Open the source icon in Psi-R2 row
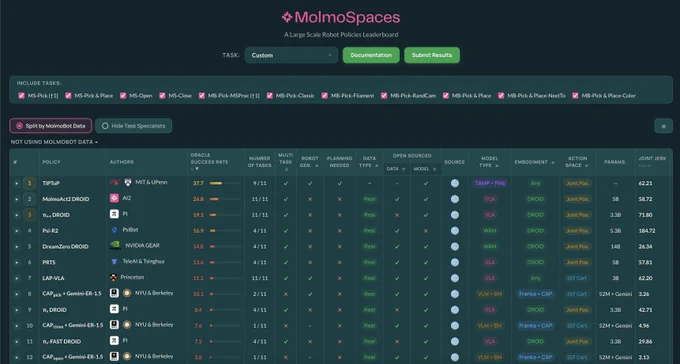The height and width of the screenshot is (364, 680). (454, 231)
